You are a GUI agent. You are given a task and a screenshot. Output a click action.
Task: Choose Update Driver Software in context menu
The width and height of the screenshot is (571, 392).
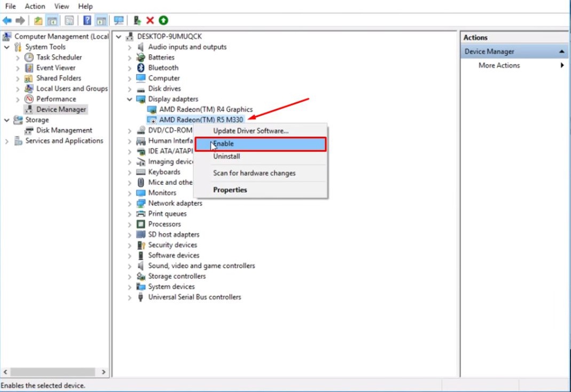[260, 131]
